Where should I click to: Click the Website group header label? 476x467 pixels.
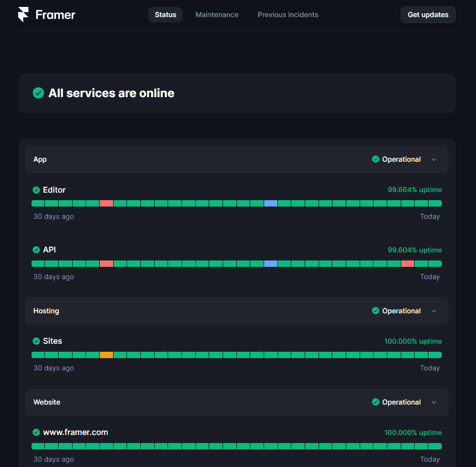[47, 402]
